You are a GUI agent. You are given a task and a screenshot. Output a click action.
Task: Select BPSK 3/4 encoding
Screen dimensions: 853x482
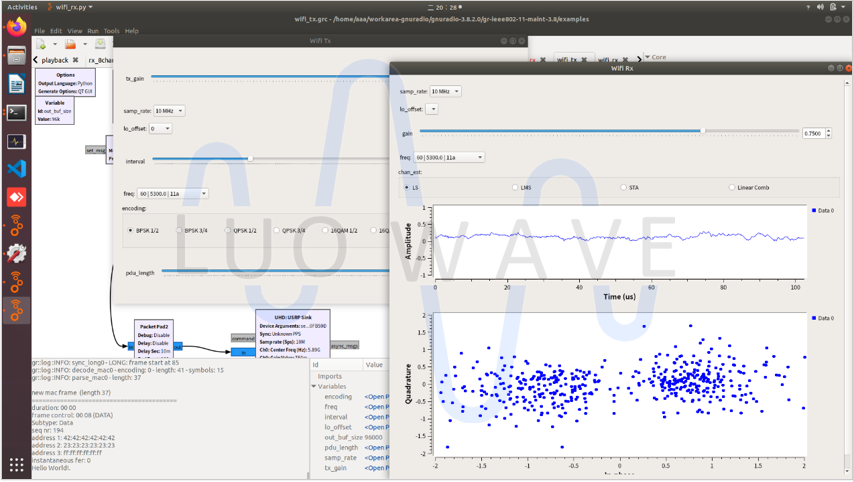pos(180,231)
